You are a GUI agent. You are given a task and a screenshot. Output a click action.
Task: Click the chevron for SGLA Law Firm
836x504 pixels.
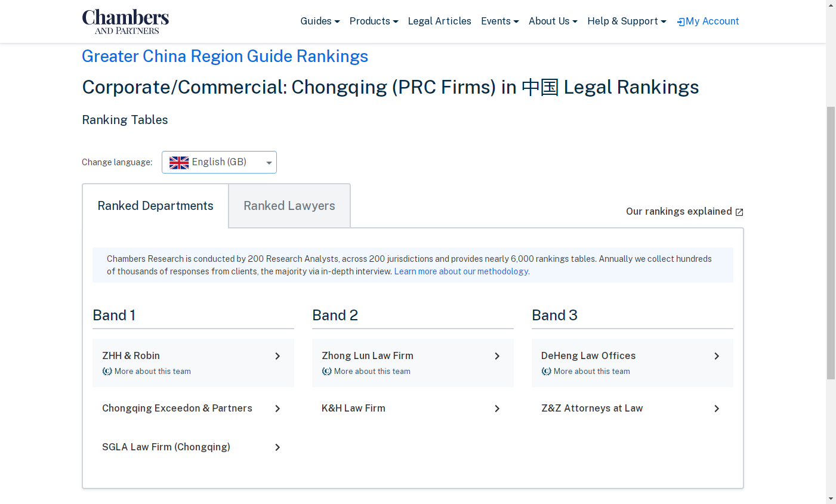[277, 447]
